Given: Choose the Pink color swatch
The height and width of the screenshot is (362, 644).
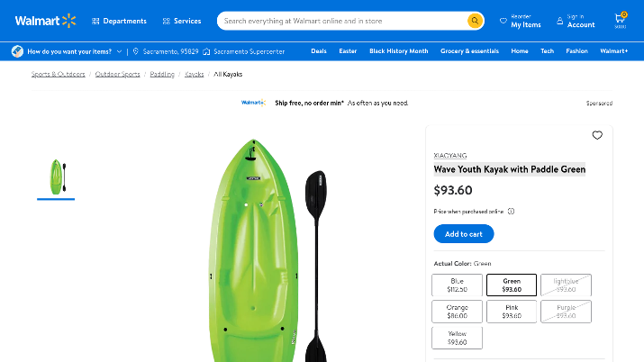Looking at the screenshot, I should click(x=512, y=312).
